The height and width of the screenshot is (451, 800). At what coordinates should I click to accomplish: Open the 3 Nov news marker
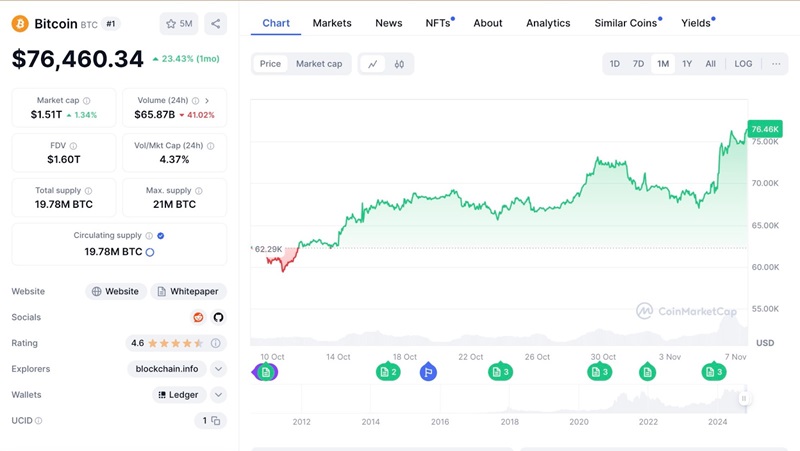click(647, 372)
